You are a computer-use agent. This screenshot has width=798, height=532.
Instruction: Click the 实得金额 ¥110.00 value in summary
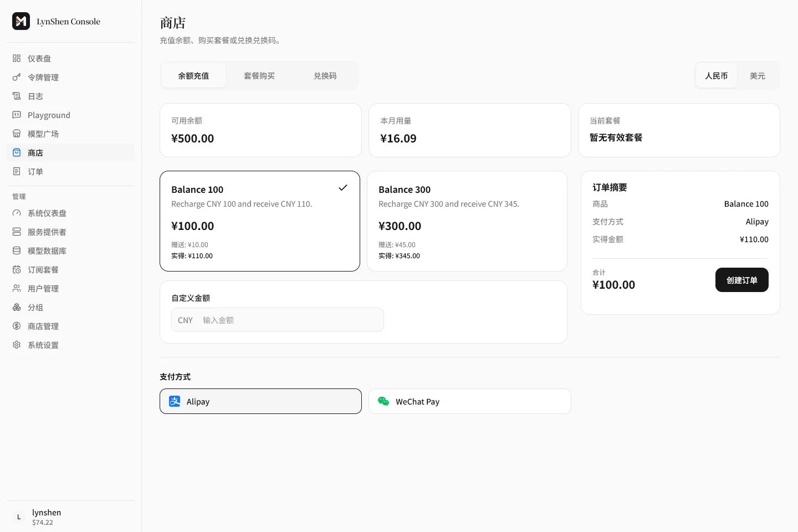(754, 239)
